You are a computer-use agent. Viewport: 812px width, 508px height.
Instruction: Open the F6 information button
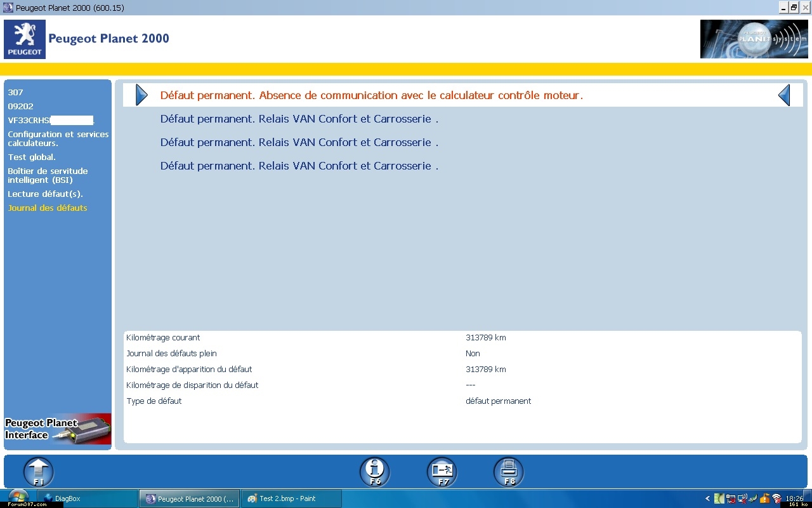coord(375,472)
